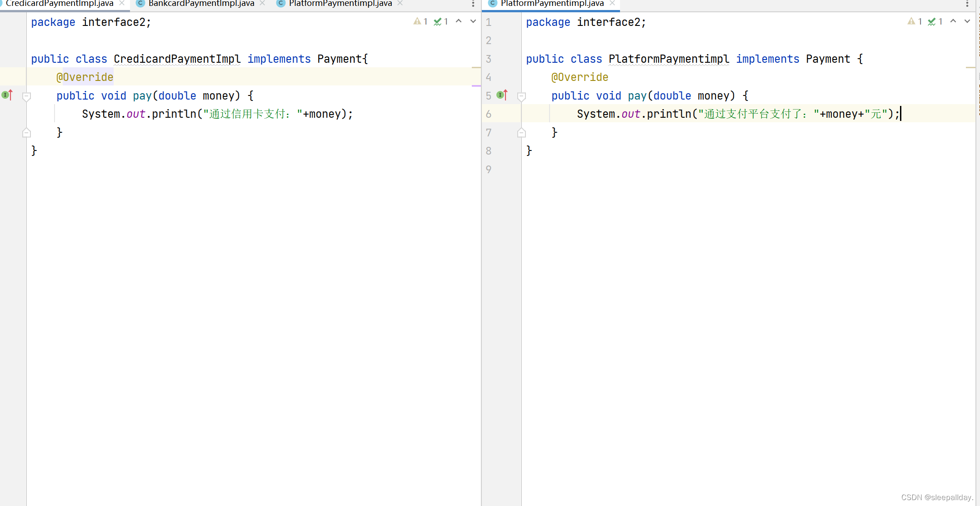Click the warning indicator in the left editor
980x506 pixels.
pyautogui.click(x=420, y=21)
